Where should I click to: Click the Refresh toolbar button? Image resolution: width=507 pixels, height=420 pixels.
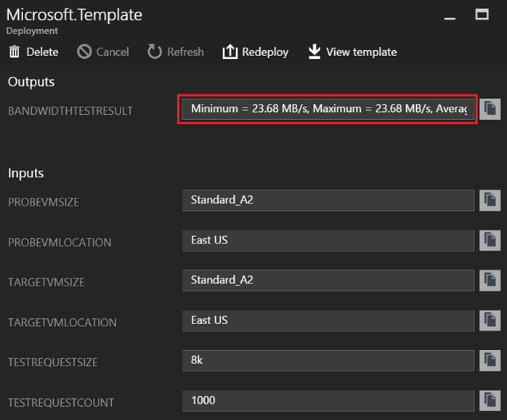tap(176, 52)
